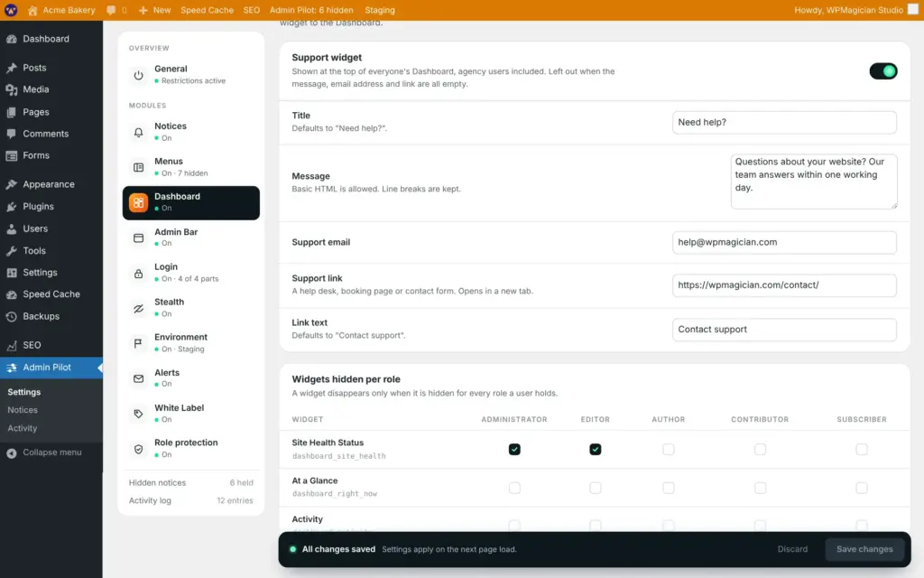Screen dimensions: 924x578
Task: Open Speed Cache in the admin bar
Action: click(x=207, y=10)
